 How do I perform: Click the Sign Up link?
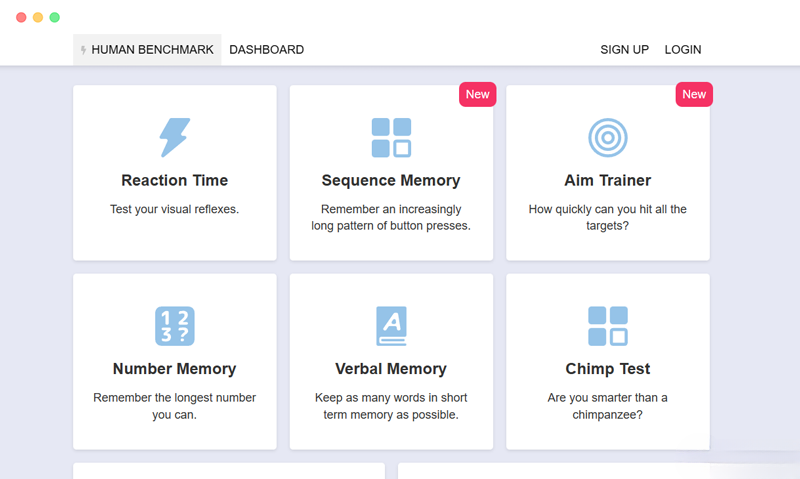(624, 49)
